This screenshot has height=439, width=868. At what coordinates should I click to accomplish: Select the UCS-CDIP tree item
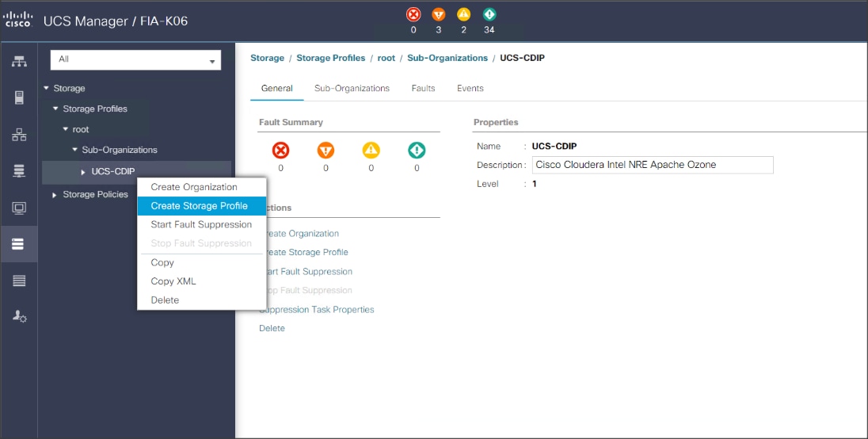113,172
